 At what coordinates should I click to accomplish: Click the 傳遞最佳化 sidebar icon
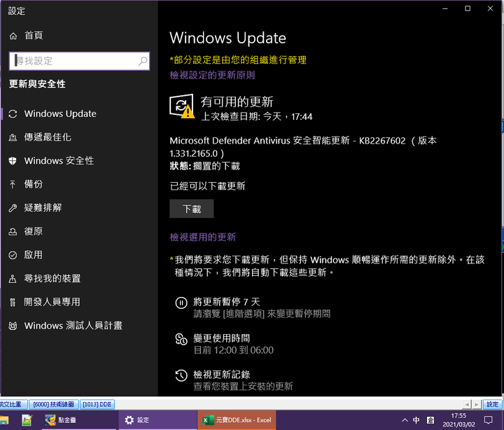click(13, 138)
